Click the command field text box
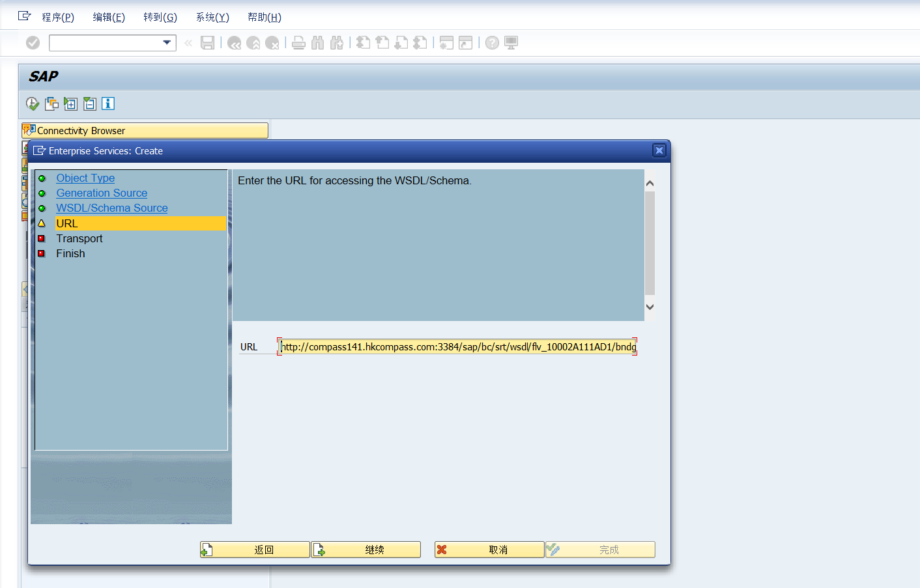 click(x=106, y=43)
